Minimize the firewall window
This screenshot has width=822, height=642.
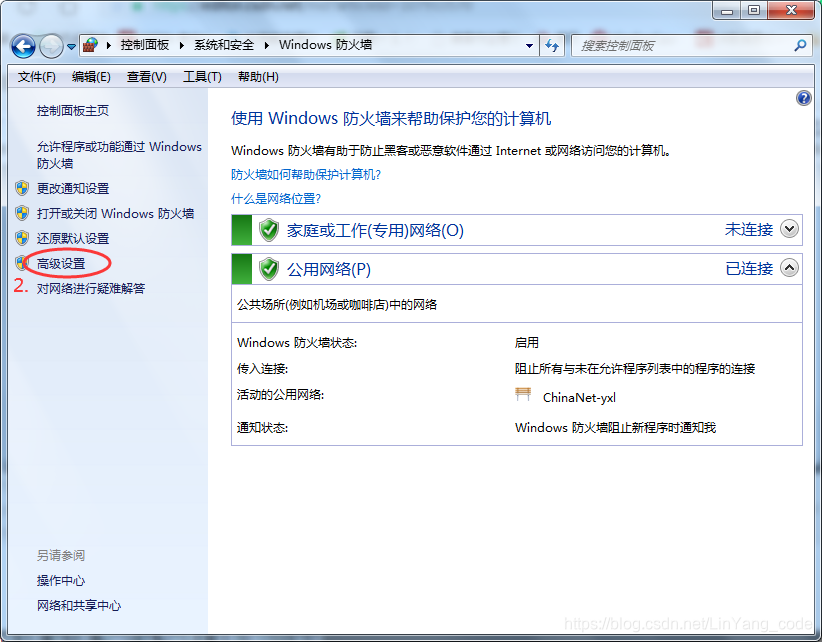tap(727, 10)
